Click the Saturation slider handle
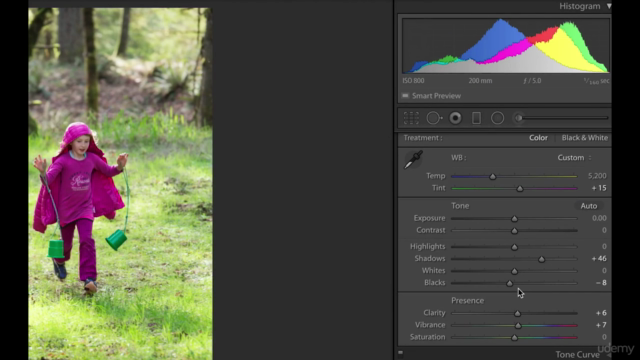The height and width of the screenshot is (360, 640). pyautogui.click(x=514, y=338)
